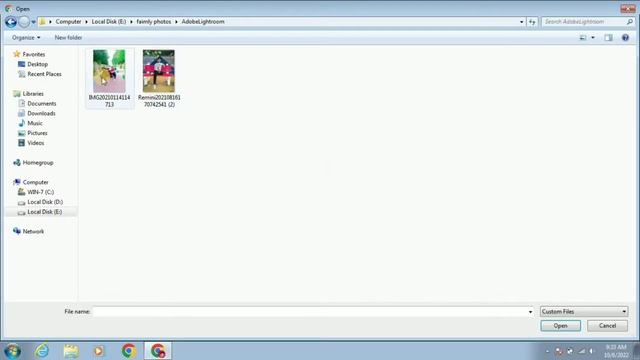Screen dimensions: 640x360
Task: Open the Custom Files type dropdown
Action: click(584, 312)
